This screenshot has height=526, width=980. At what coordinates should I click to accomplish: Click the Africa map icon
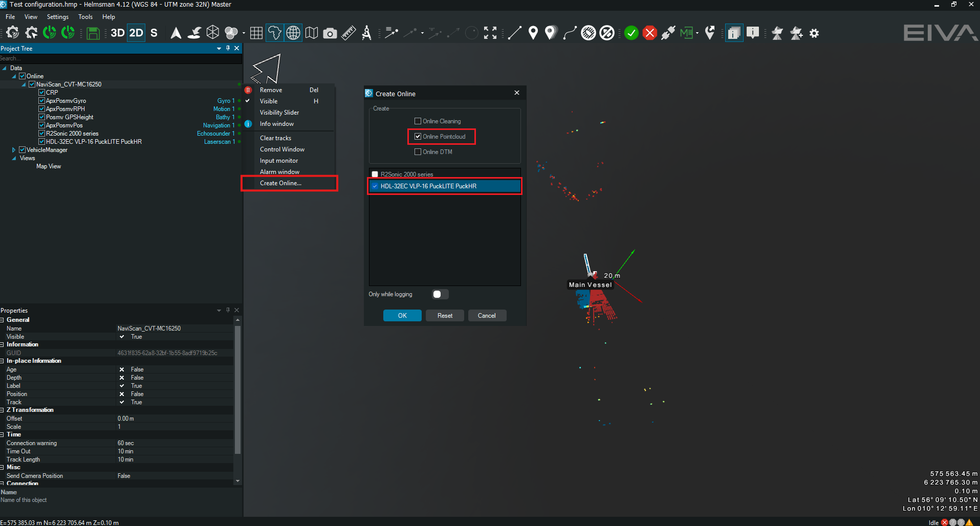click(x=275, y=33)
